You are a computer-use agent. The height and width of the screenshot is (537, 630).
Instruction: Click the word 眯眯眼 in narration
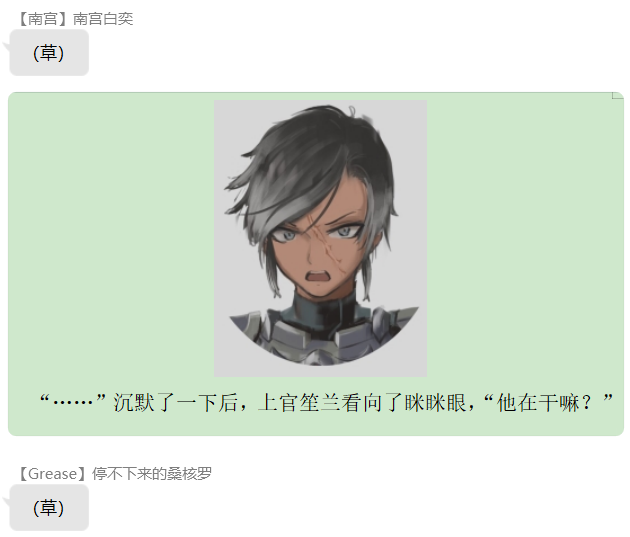(435, 402)
